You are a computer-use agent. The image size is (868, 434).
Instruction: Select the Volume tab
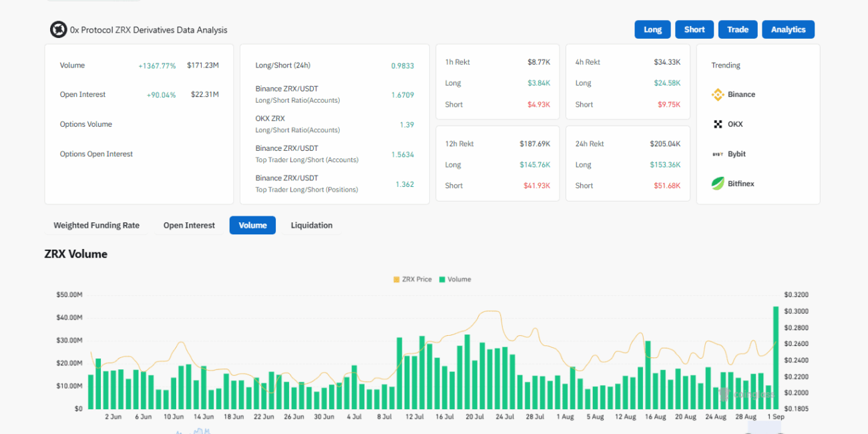tap(252, 226)
